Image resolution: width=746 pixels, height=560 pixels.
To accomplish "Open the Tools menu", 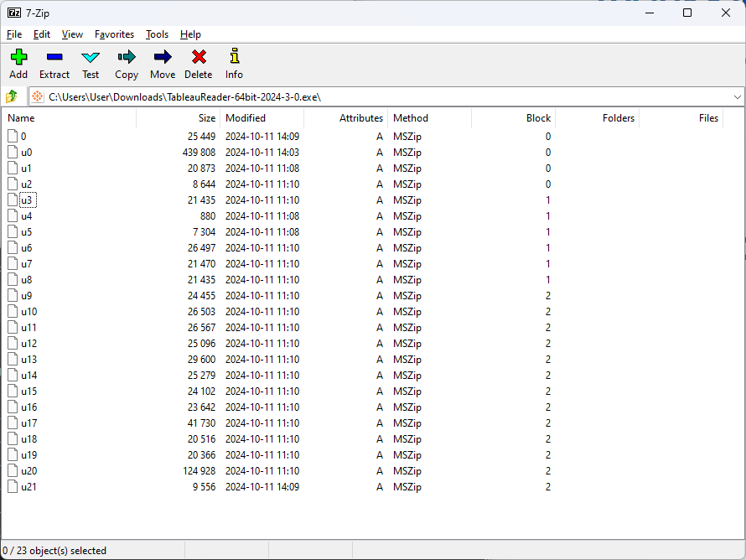I will point(157,34).
